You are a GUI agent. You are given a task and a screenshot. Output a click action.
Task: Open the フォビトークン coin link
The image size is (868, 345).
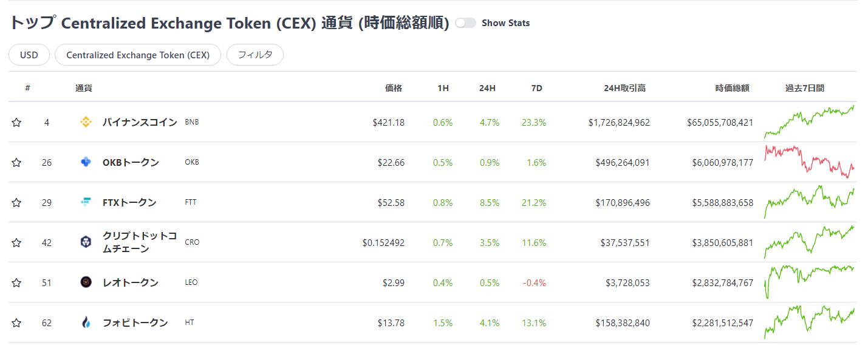pyautogui.click(x=135, y=323)
